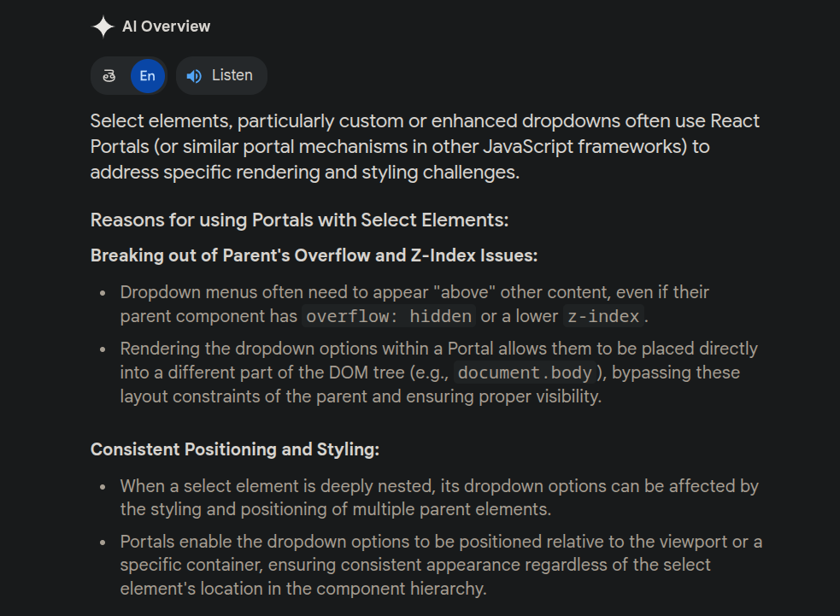
Task: Click "Consistent Positioning and Styling" subheading
Action: [x=235, y=449]
